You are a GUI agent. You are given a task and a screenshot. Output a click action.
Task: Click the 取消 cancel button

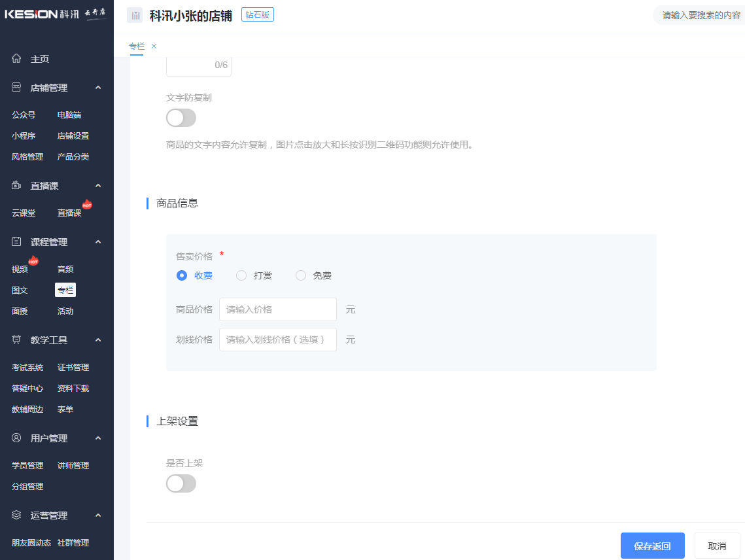click(x=717, y=545)
